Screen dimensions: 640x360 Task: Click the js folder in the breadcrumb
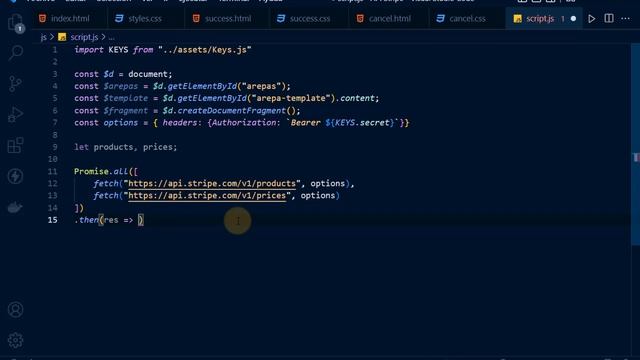(44, 37)
